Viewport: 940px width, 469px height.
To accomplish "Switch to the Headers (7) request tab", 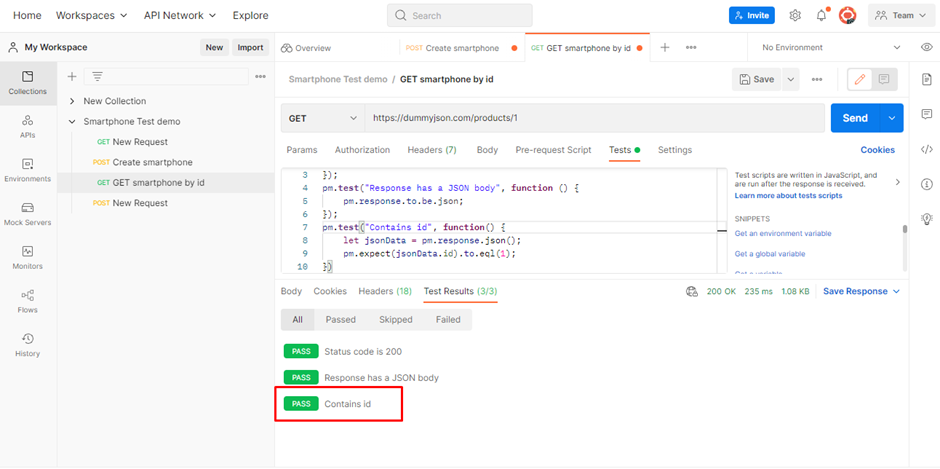I will tap(432, 150).
